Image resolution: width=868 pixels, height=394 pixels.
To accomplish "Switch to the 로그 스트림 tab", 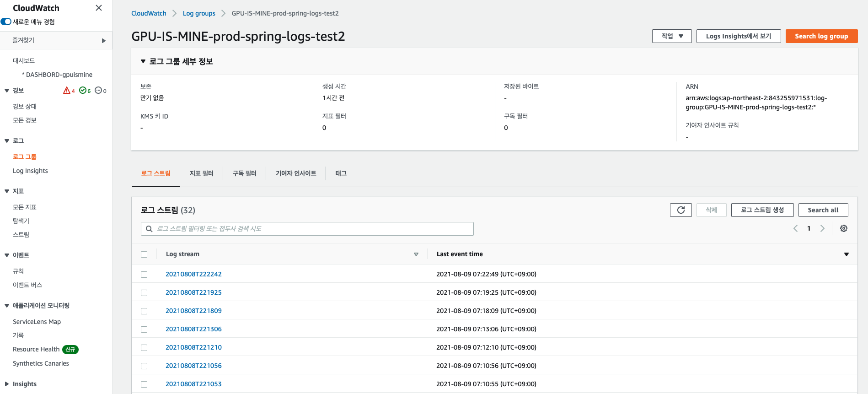I will tap(156, 173).
